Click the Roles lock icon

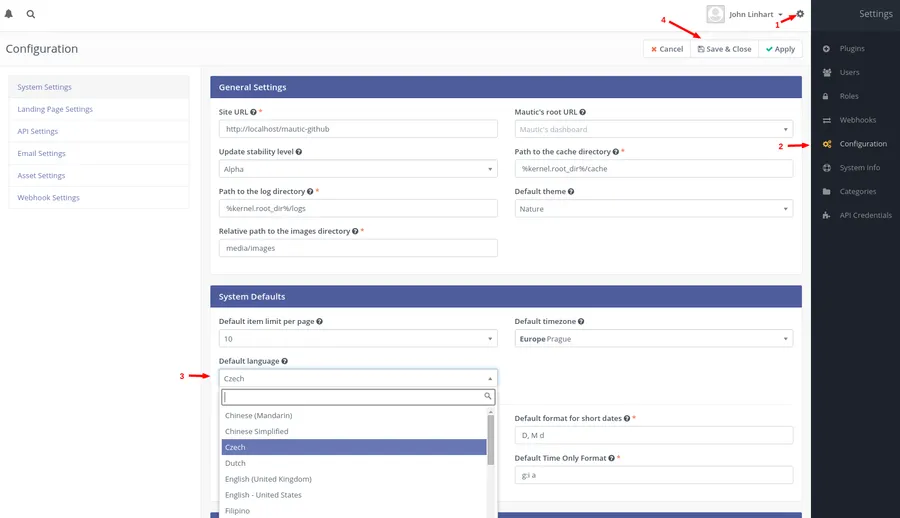826,96
